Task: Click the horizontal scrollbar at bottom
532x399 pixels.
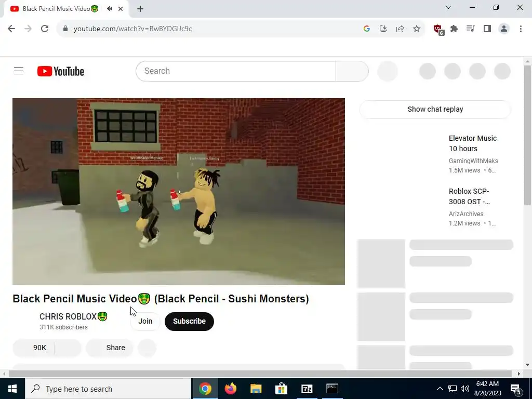Action: pos(260,374)
